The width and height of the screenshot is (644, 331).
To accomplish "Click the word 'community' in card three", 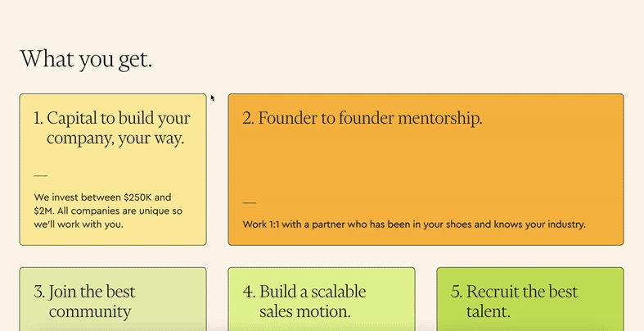I will tap(90, 311).
